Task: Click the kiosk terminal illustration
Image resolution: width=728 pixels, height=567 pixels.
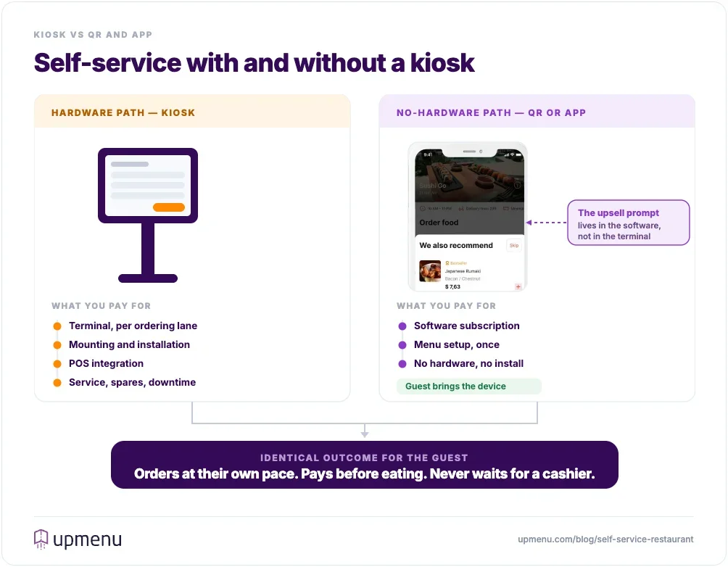Action: pos(148,215)
